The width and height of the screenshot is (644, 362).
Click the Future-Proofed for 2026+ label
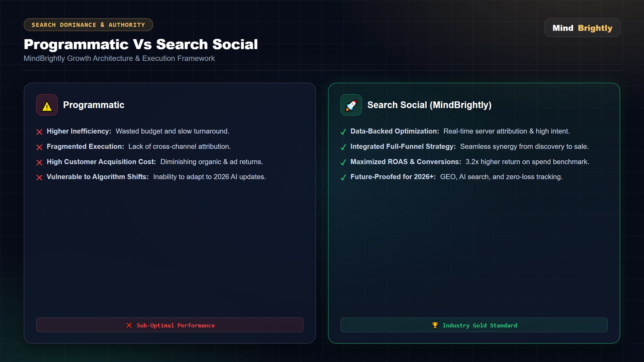tap(393, 177)
